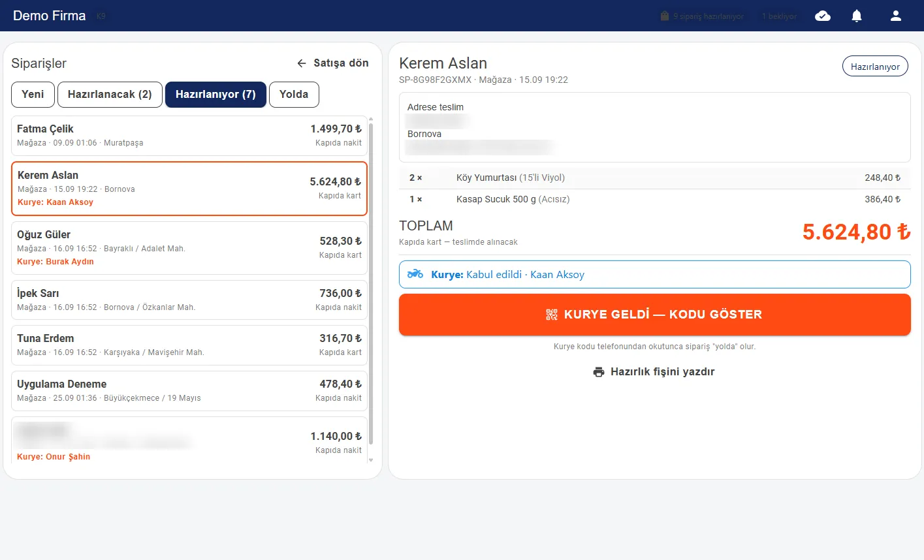Click the Adrese teslim address box
This screenshot has width=924, height=560.
pos(655,127)
